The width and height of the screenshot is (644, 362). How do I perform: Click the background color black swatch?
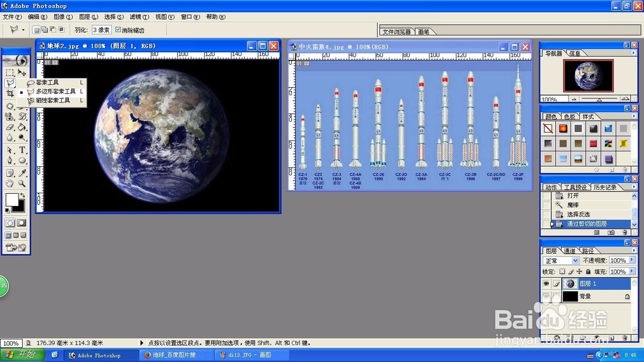[21, 209]
